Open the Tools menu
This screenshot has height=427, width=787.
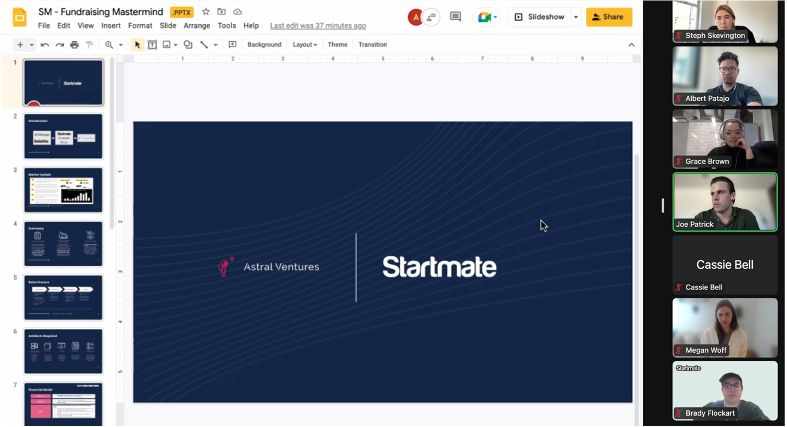pyautogui.click(x=227, y=26)
